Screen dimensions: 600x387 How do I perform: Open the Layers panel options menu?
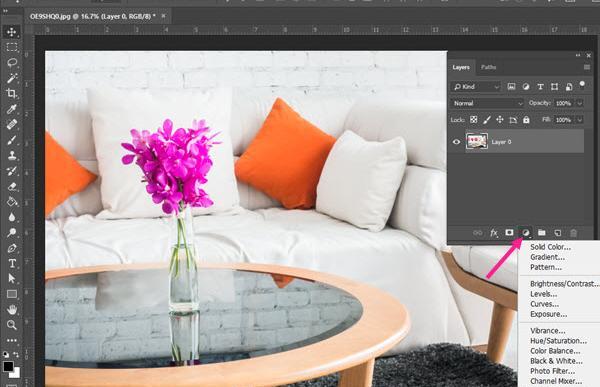[x=587, y=67]
